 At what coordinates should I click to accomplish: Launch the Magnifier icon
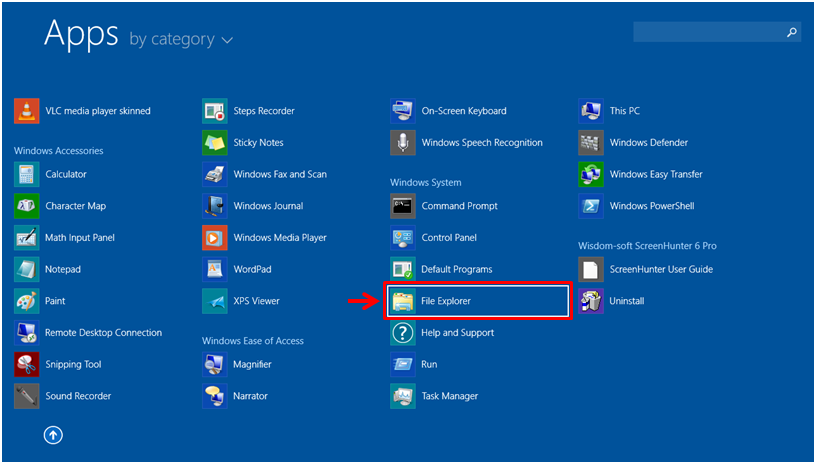[215, 364]
